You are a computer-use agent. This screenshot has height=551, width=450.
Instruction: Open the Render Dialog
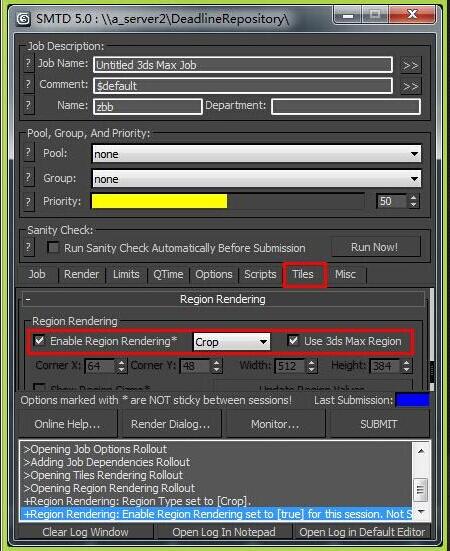[171, 424]
